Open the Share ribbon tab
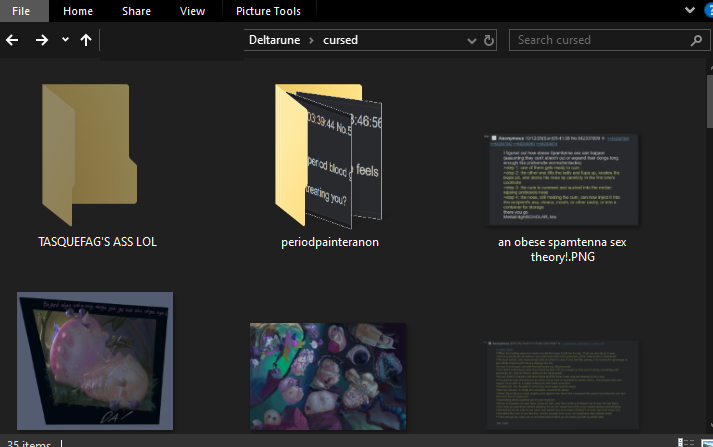The image size is (713, 447). click(137, 11)
